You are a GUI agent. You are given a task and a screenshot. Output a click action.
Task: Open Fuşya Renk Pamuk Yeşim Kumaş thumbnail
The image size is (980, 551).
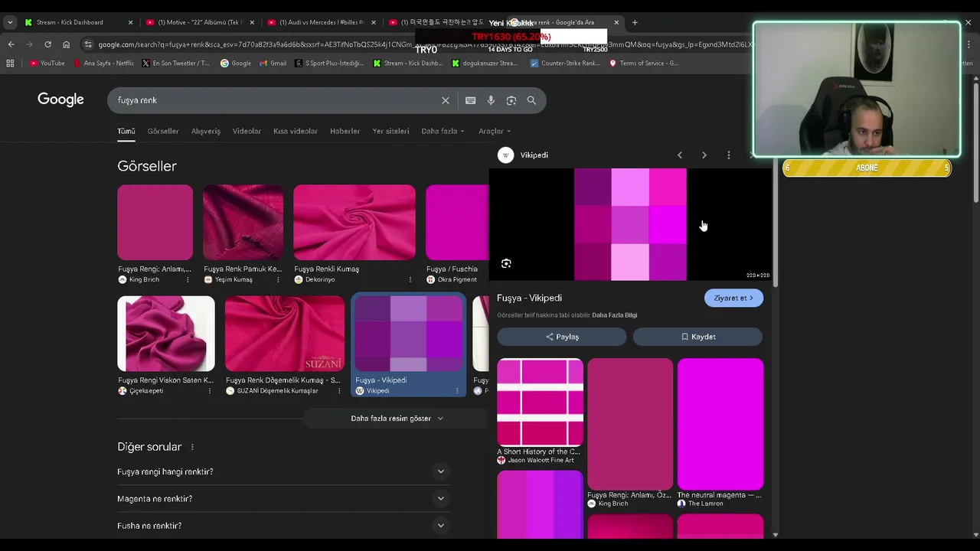click(243, 222)
